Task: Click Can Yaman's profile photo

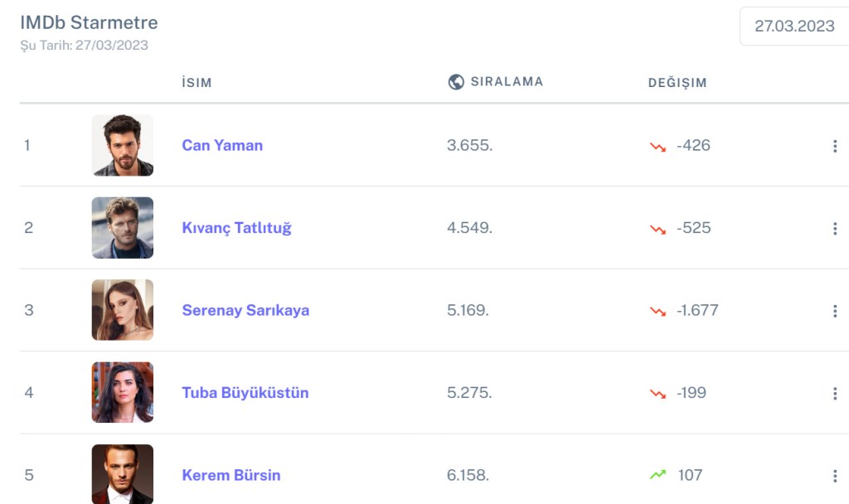Action: tap(123, 145)
